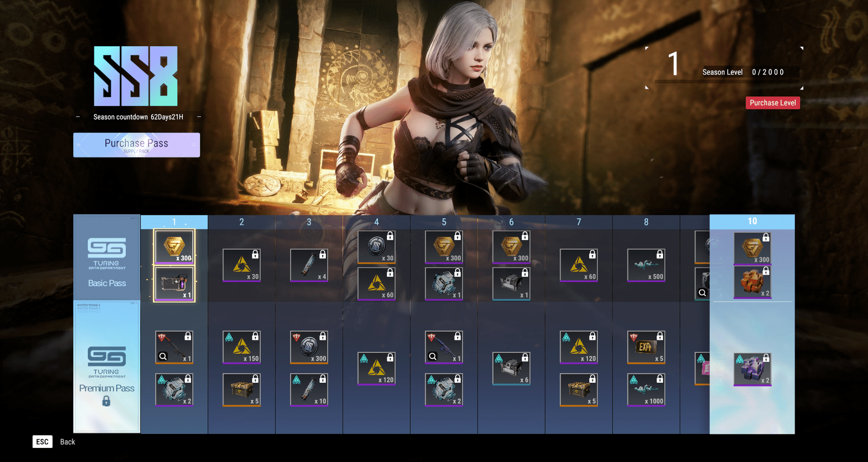Select the level 1 basic x300 gold token reward

[x=174, y=247]
